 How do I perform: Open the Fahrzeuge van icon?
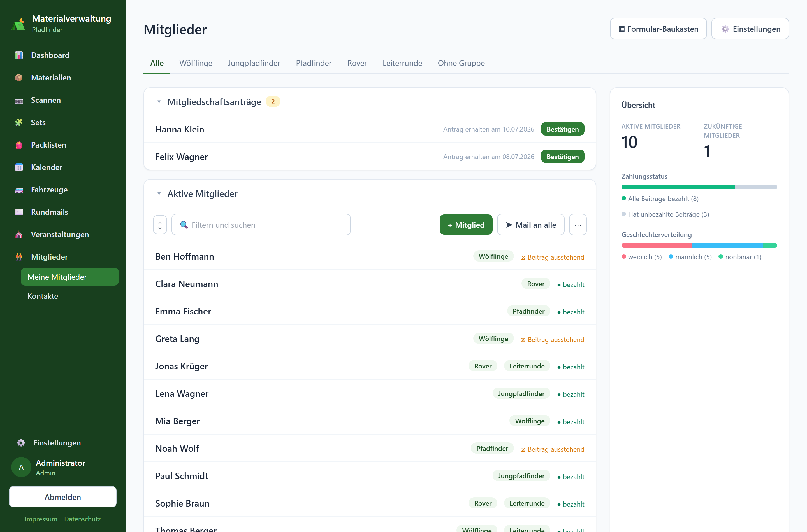click(x=19, y=190)
